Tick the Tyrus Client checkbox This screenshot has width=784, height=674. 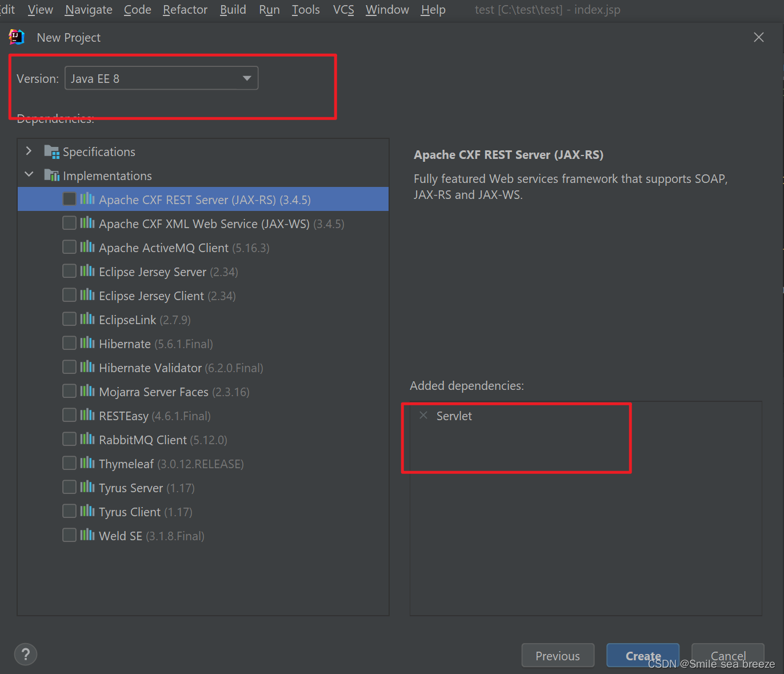click(x=69, y=511)
